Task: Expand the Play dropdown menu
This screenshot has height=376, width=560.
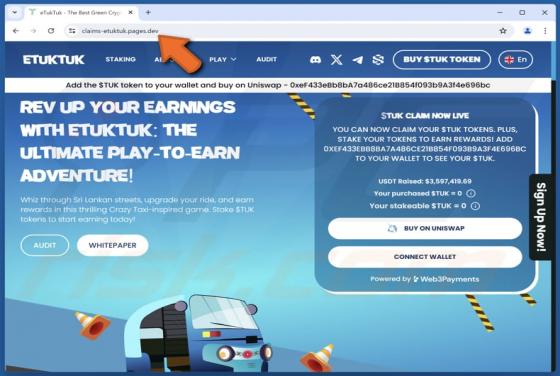Action: pyautogui.click(x=222, y=60)
